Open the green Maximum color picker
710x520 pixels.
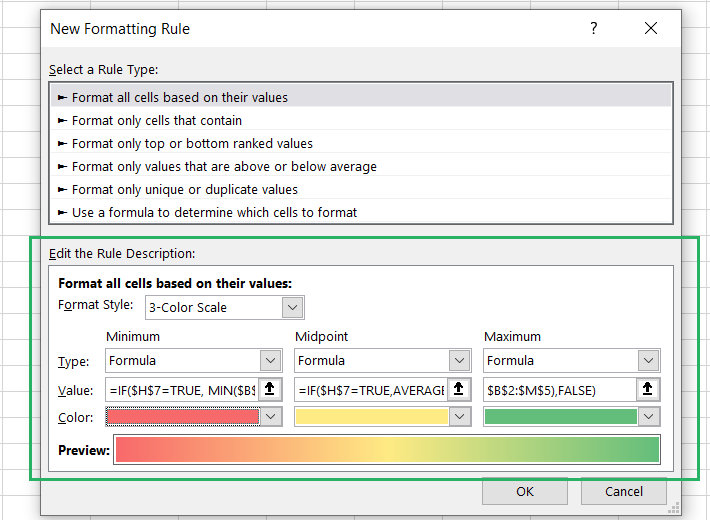[x=649, y=417]
